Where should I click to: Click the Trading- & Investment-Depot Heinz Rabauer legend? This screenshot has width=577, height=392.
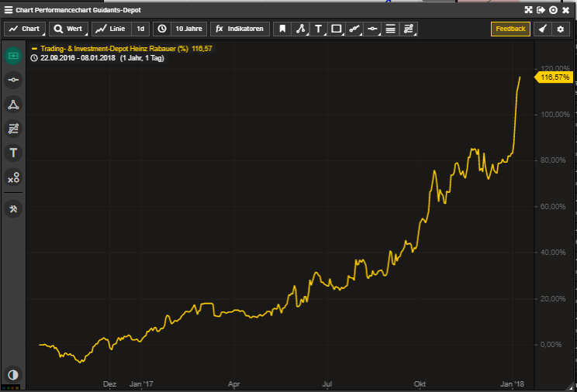[x=115, y=49]
